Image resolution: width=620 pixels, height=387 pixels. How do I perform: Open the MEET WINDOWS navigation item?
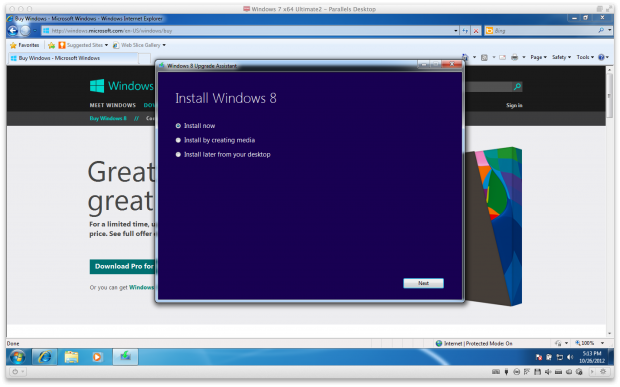(x=113, y=105)
